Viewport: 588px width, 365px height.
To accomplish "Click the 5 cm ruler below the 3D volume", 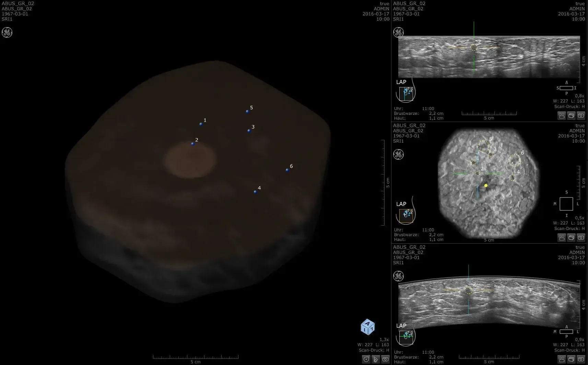I will click(196, 359).
